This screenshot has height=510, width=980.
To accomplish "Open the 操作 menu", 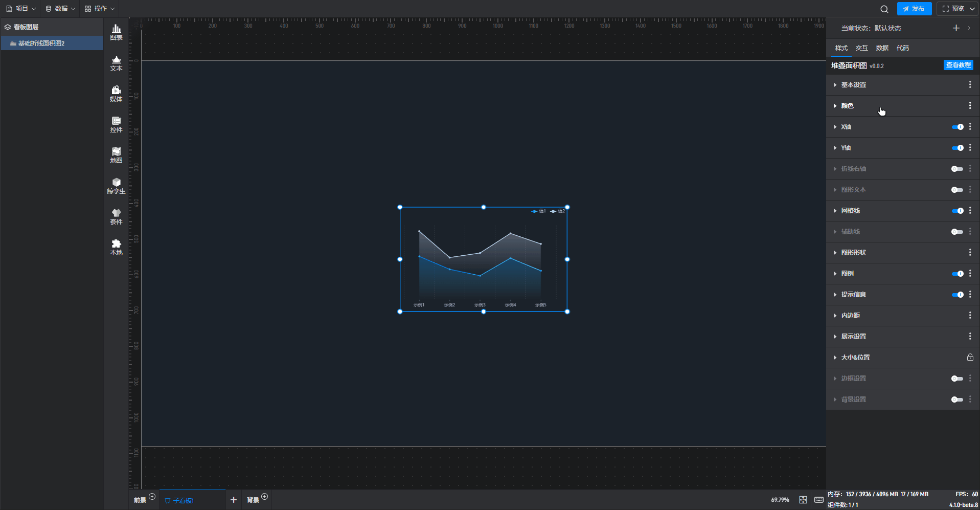I will pyautogui.click(x=100, y=9).
